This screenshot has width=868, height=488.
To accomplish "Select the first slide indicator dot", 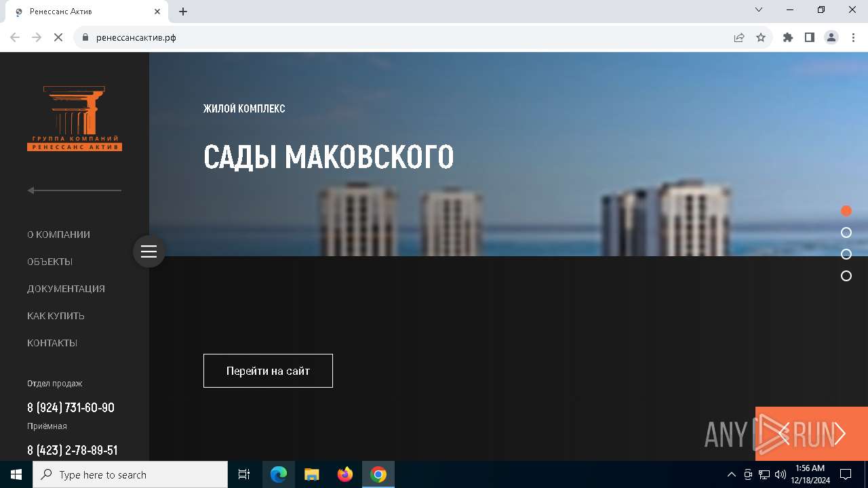I will click(846, 211).
